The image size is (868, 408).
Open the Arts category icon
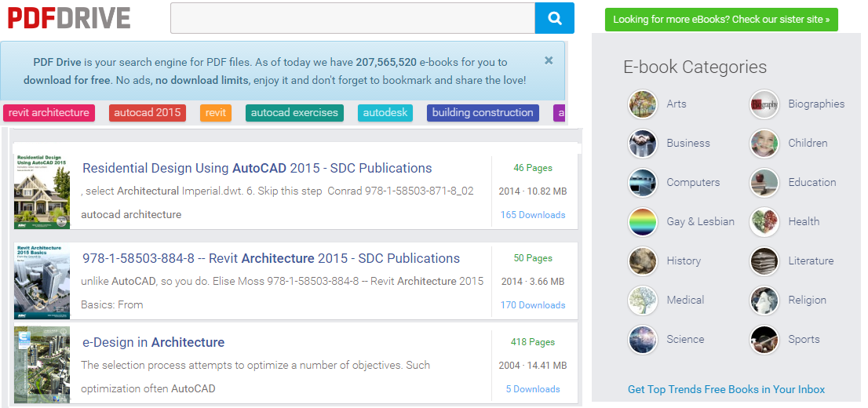(x=643, y=104)
